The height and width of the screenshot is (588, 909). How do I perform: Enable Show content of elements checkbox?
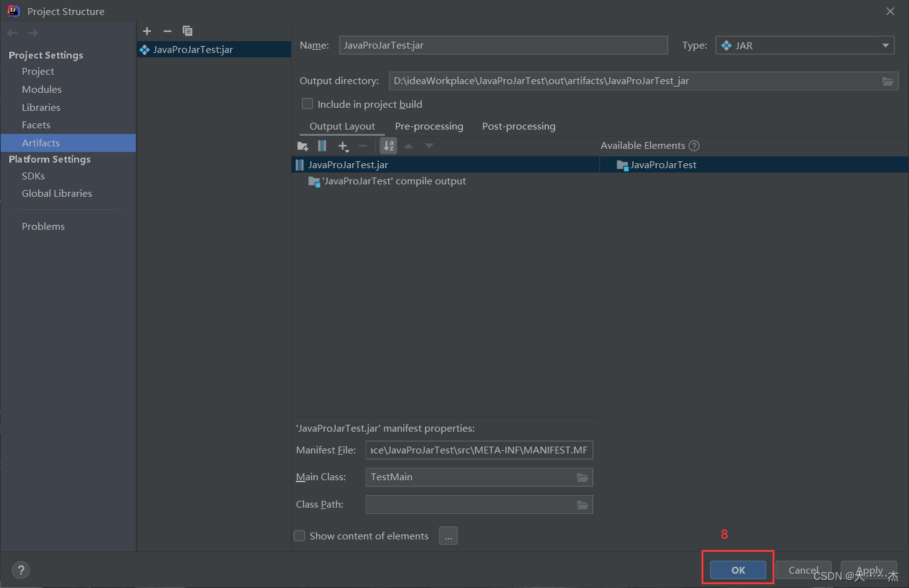(299, 536)
